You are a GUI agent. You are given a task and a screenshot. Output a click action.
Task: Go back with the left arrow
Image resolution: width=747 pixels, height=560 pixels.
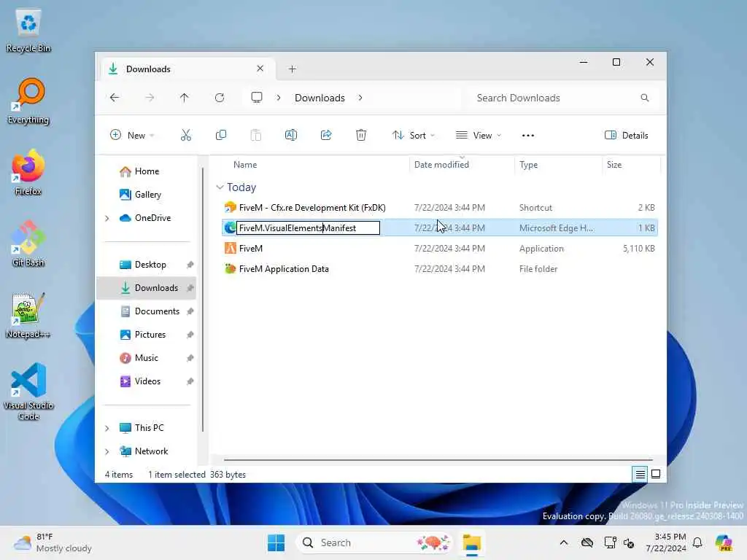[115, 98]
